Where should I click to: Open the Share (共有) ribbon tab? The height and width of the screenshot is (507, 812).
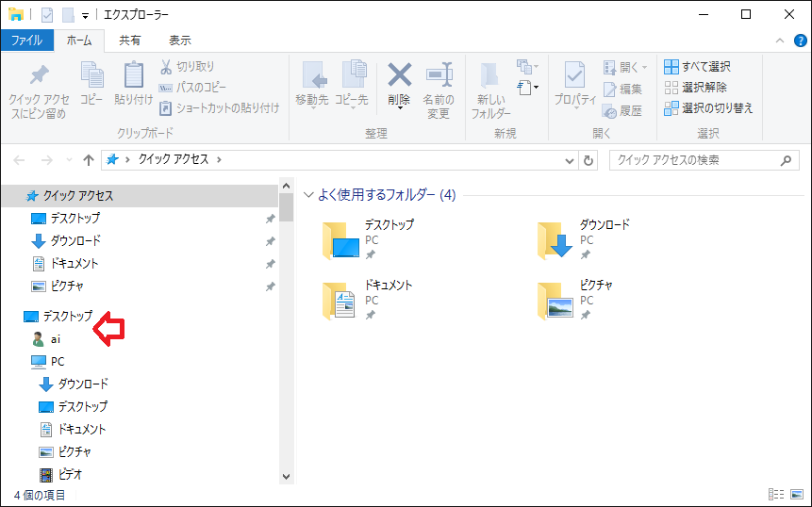tap(130, 41)
